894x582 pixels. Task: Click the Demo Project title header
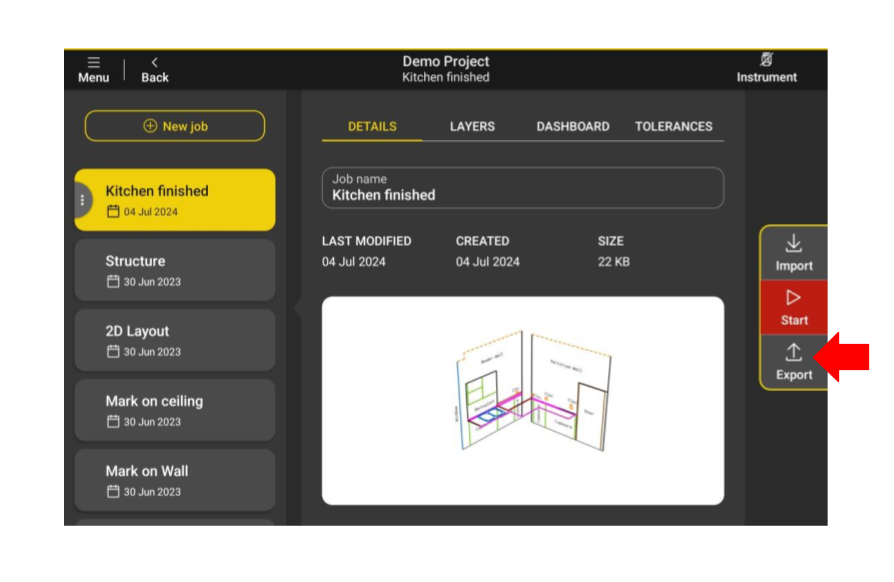click(x=446, y=62)
